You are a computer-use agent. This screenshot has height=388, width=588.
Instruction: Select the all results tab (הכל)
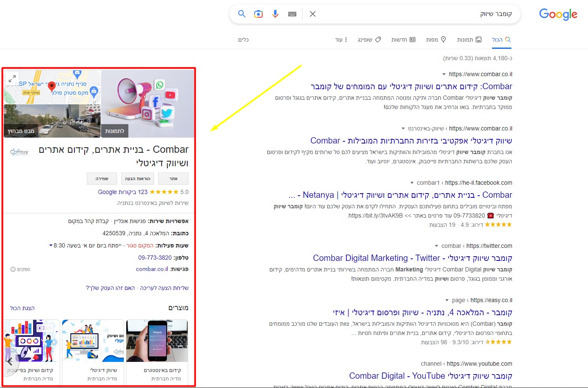tap(502, 40)
